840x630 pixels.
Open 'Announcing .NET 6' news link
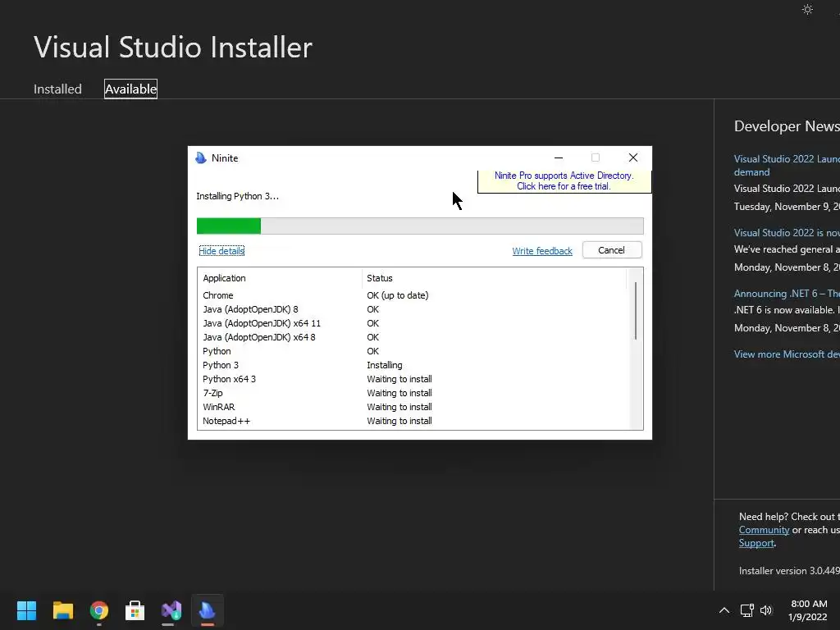[x=787, y=293]
